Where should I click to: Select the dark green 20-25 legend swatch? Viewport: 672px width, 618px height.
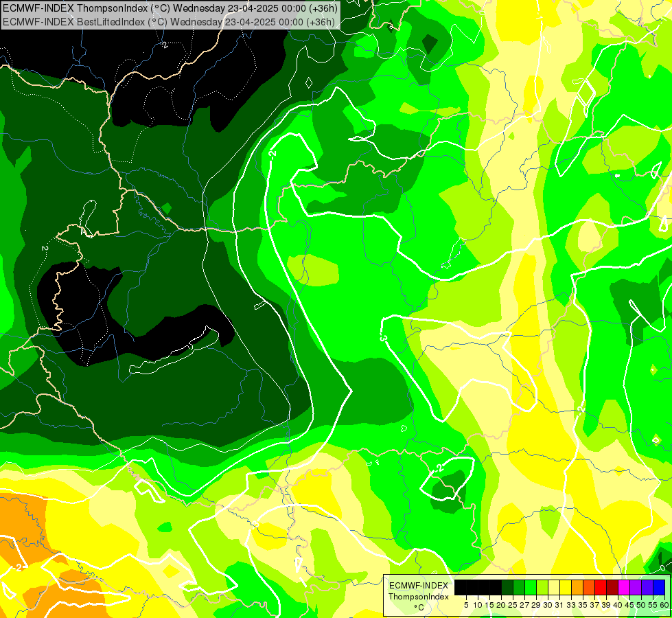(x=507, y=587)
